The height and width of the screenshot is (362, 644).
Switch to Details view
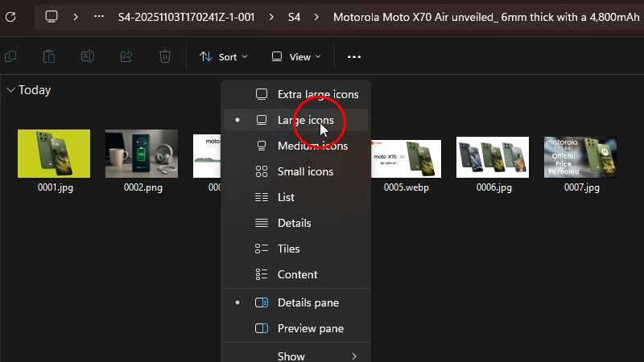click(x=295, y=223)
